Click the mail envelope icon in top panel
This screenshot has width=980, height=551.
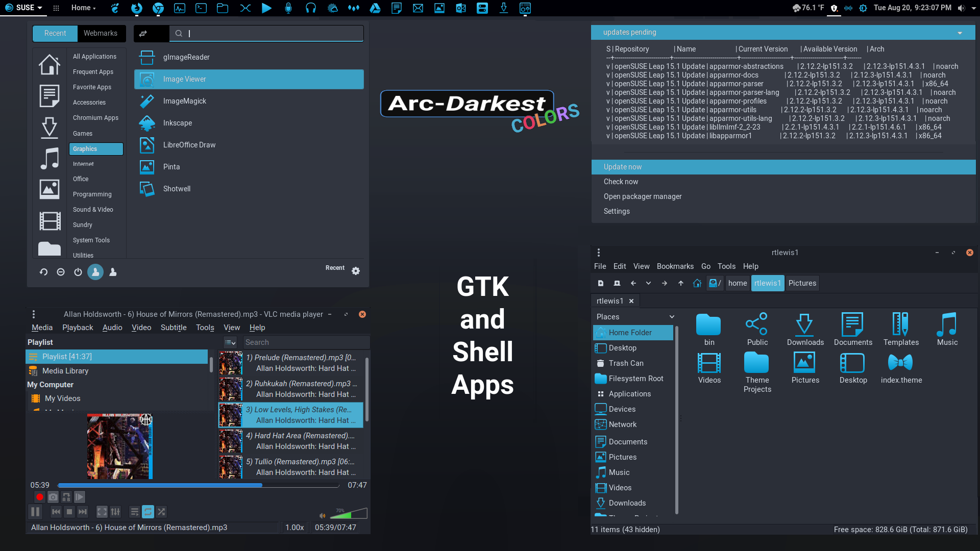point(418,8)
